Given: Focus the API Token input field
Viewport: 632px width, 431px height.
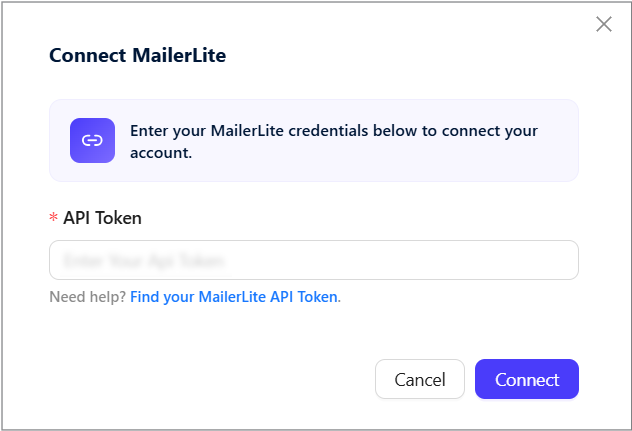Looking at the screenshot, I should [x=314, y=260].
